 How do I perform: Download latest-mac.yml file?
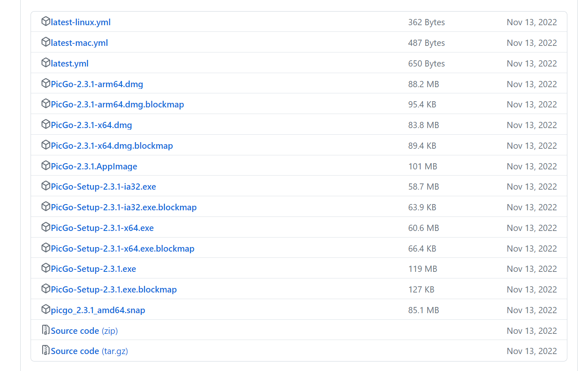(x=79, y=43)
